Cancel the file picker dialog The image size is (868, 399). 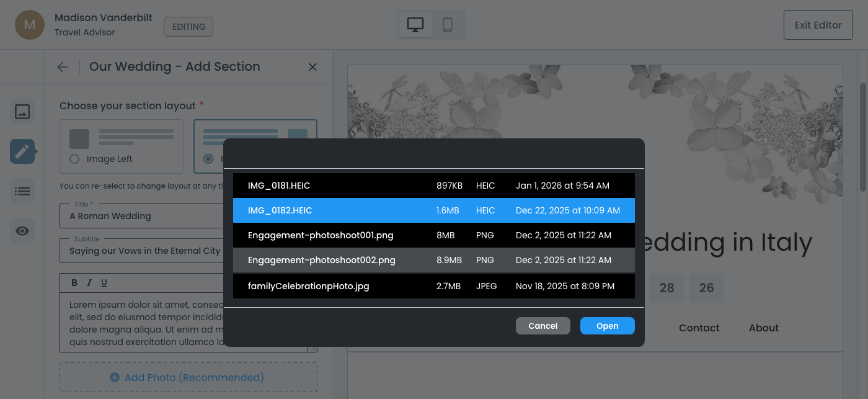(x=542, y=326)
